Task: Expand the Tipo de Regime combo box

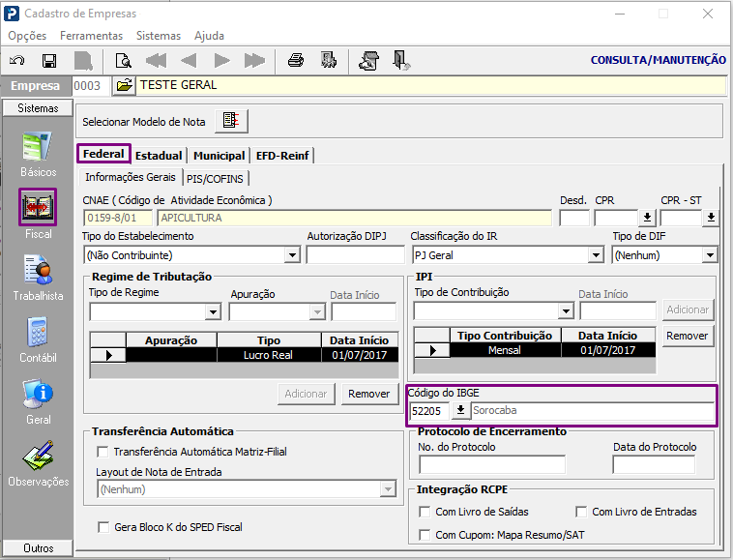Action: (213, 311)
